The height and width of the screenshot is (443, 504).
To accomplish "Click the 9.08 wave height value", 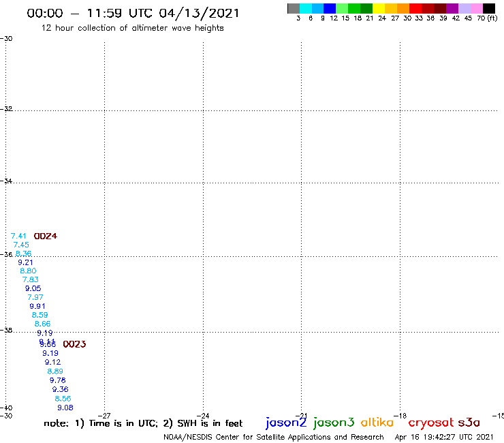I will [x=65, y=408].
